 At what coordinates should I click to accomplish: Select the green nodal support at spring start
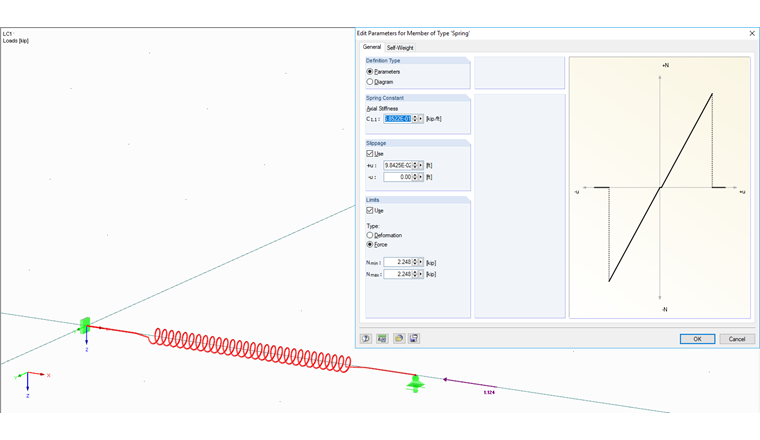[85, 325]
